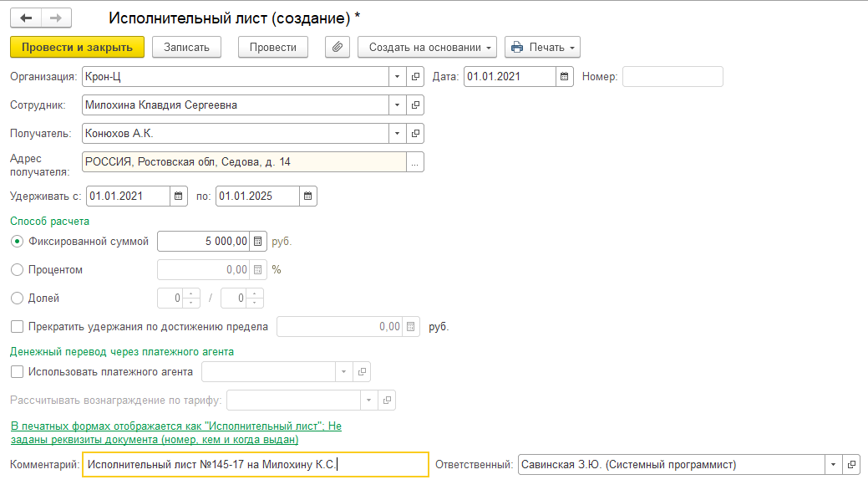Image resolution: width=868 pixels, height=495 pixels.
Task: Click the Номер input field
Action: pos(673,77)
